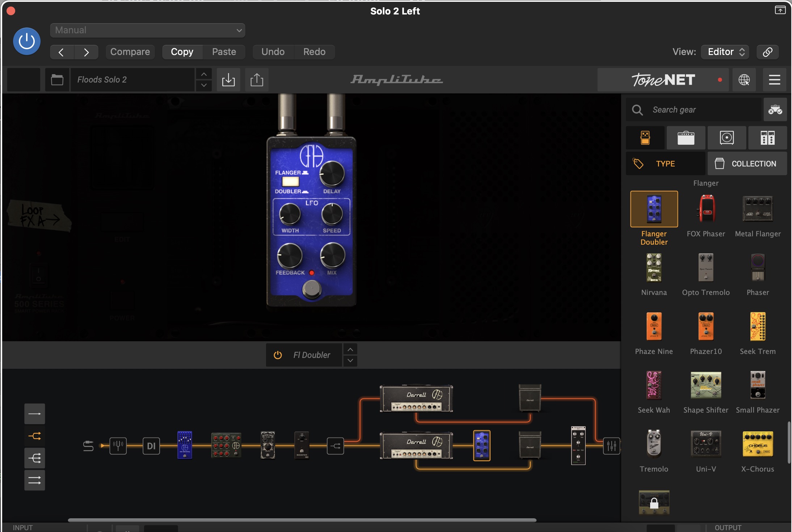This screenshot has height=532, width=792.
Task: Select the Tremolo pedal
Action: pos(654,444)
